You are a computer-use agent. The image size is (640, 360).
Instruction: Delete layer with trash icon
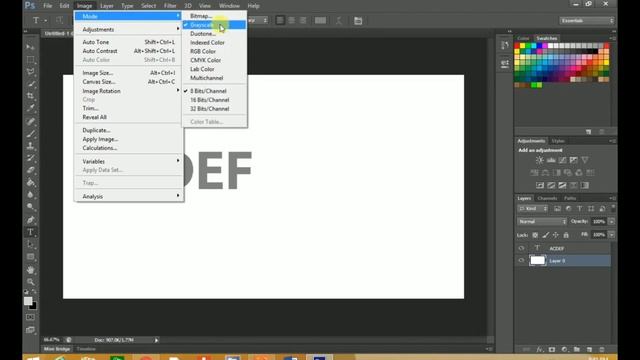(x=602, y=349)
